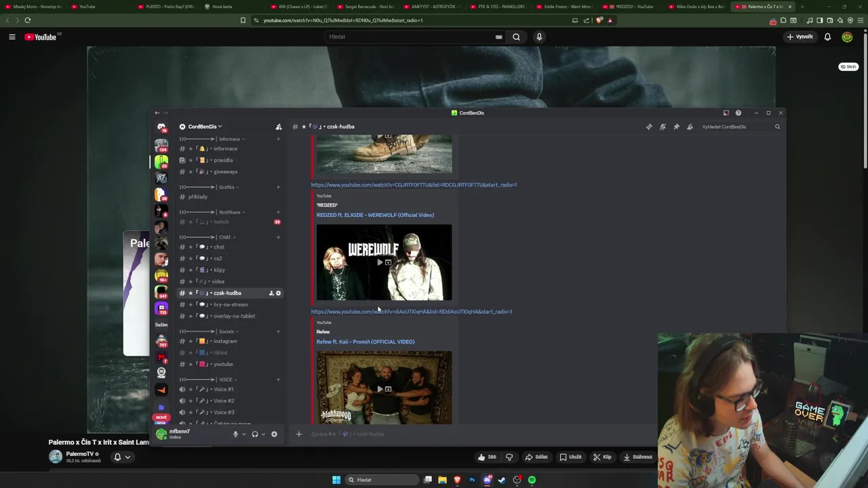This screenshot has height=488, width=868.
Task: Click the YouTube URL above the Refew embed
Action: coord(412,312)
